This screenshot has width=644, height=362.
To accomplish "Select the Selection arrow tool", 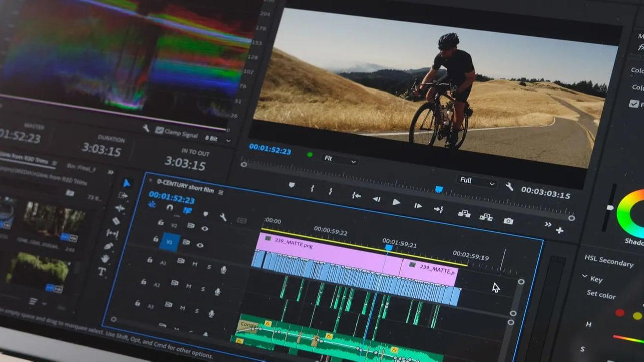I will click(x=127, y=184).
